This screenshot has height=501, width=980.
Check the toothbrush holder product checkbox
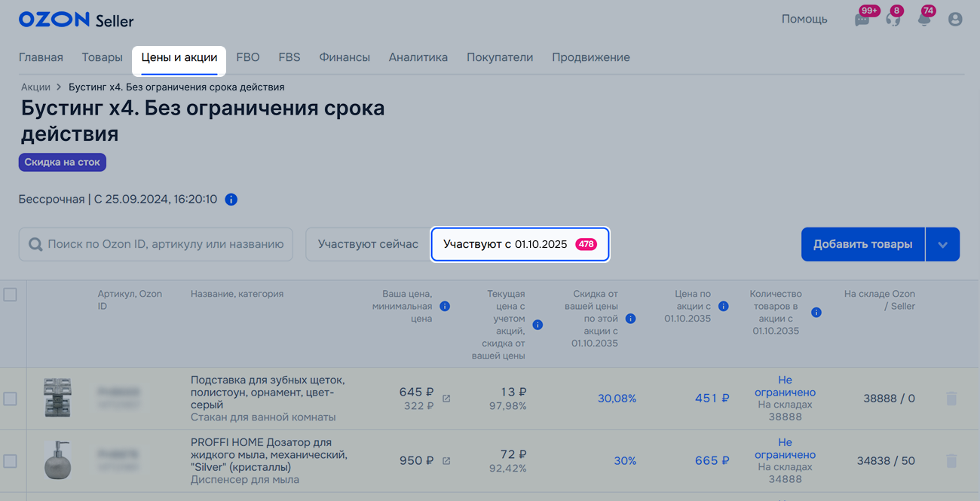pos(11,399)
